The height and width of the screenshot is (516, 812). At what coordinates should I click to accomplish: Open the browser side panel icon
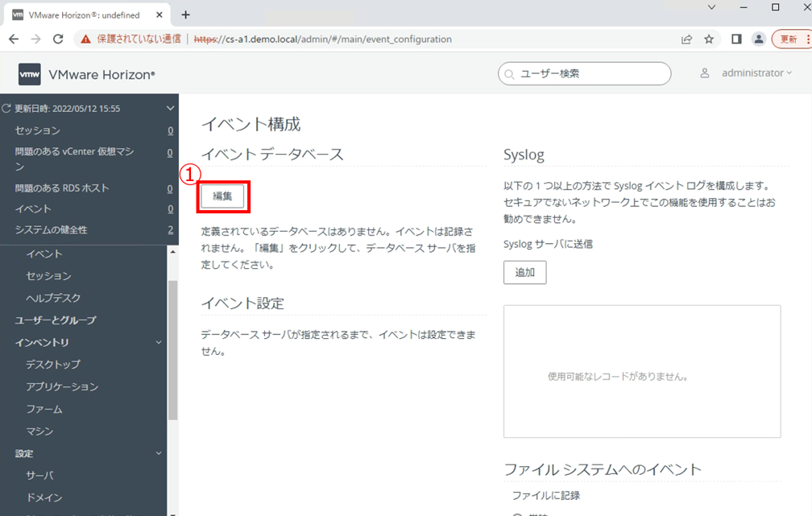736,39
